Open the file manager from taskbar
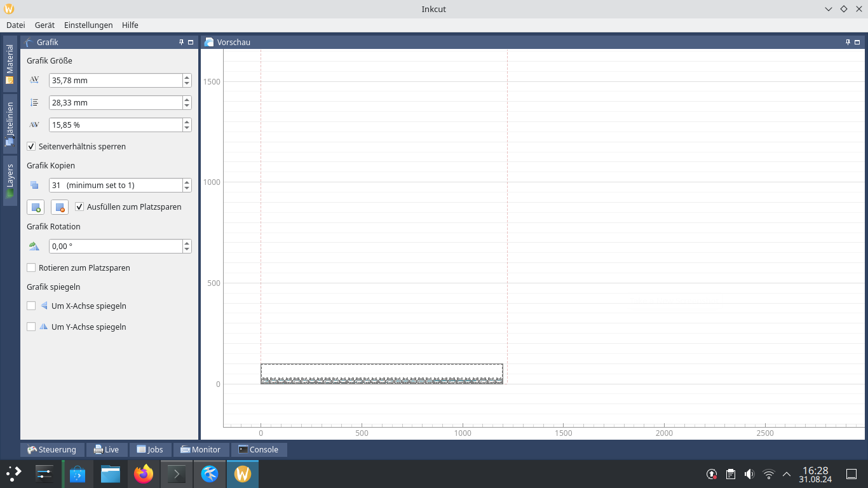This screenshot has width=868, height=488. (111, 474)
